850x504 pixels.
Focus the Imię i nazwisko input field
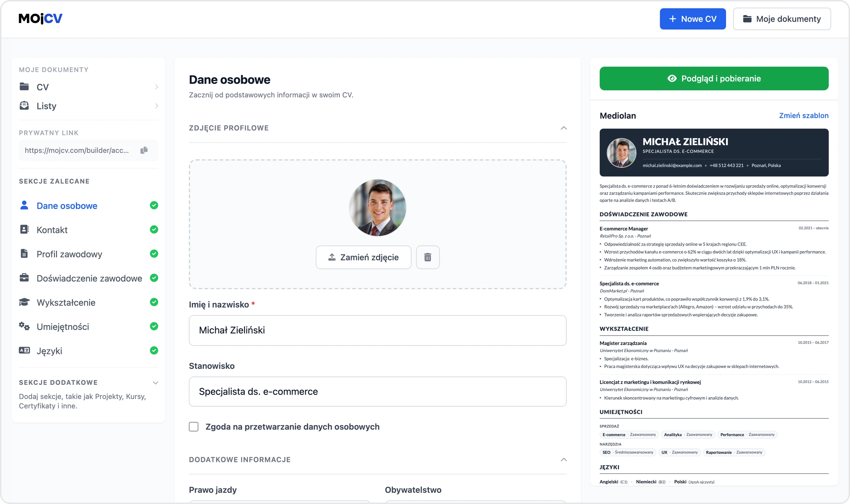pos(378,330)
